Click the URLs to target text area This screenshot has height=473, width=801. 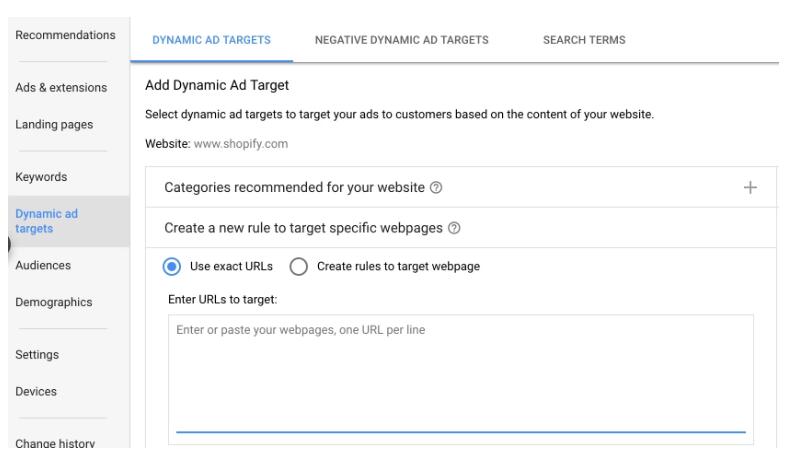460,375
